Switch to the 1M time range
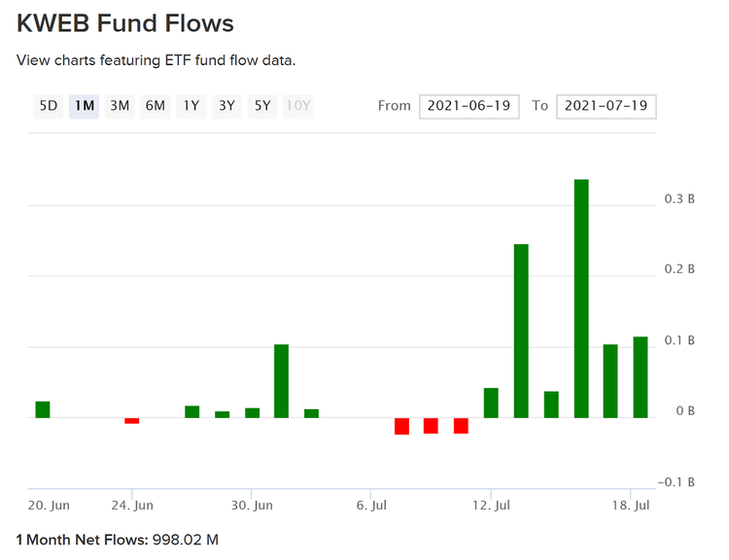The height and width of the screenshot is (560, 729). point(84,106)
